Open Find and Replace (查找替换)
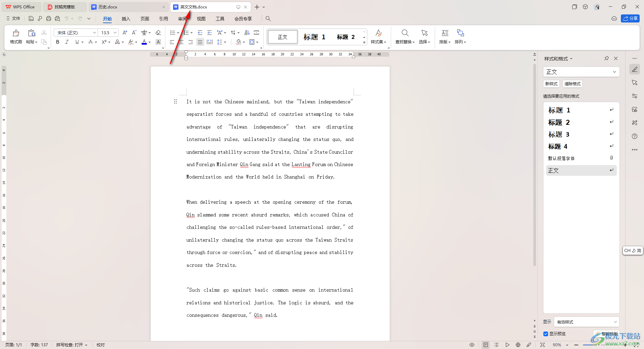 pyautogui.click(x=405, y=37)
